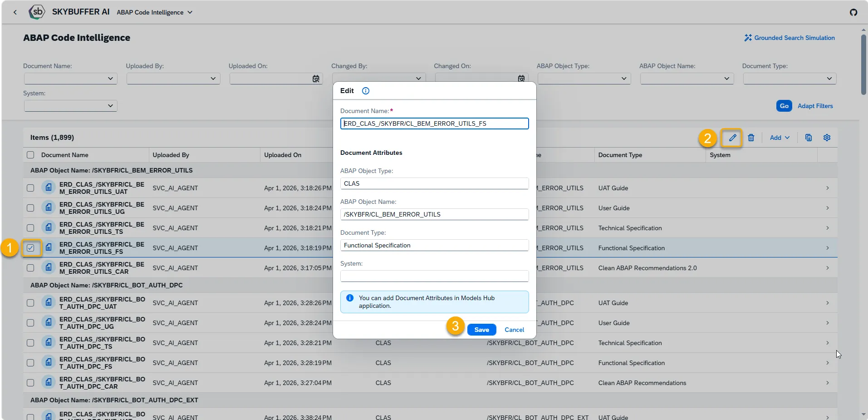Check the AUTH_DPC_UG row checkbox
The image size is (868, 420).
point(30,323)
